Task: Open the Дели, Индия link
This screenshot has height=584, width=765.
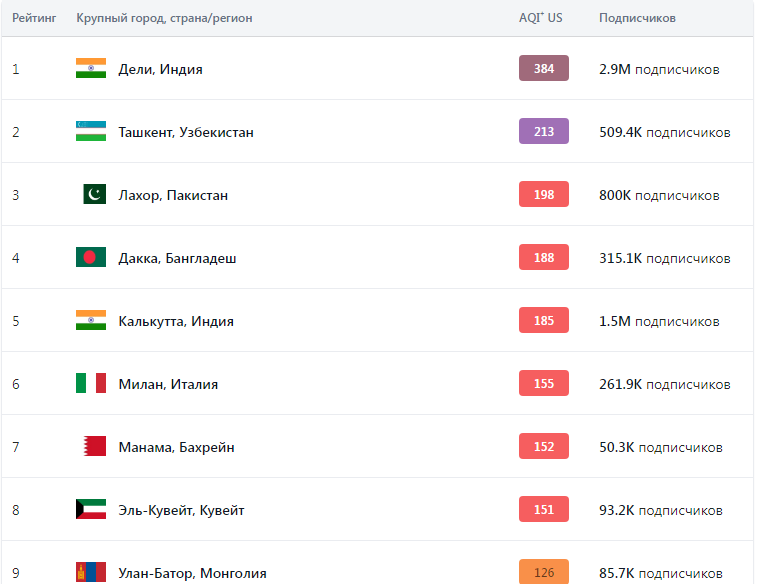Action: click(160, 69)
